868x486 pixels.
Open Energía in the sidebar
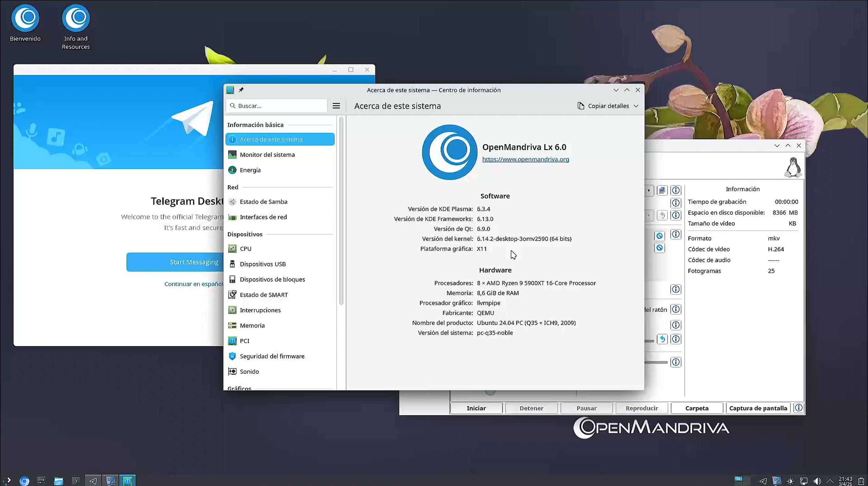point(280,170)
